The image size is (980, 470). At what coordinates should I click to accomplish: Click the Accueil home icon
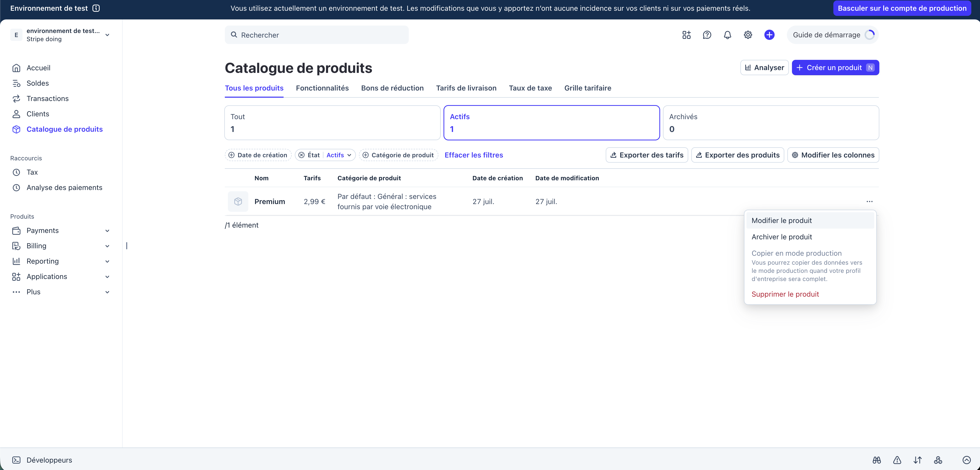[16, 68]
